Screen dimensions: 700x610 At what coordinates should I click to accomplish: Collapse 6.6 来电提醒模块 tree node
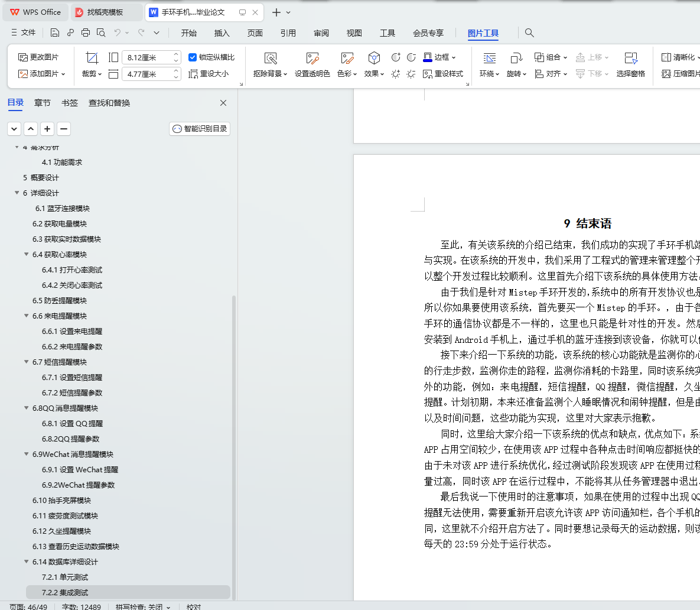pyautogui.click(x=27, y=316)
